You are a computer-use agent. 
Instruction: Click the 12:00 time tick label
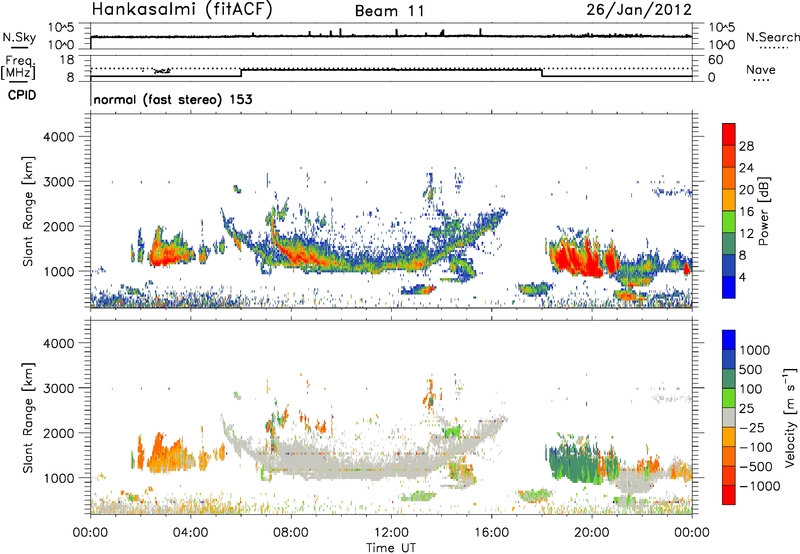391,533
